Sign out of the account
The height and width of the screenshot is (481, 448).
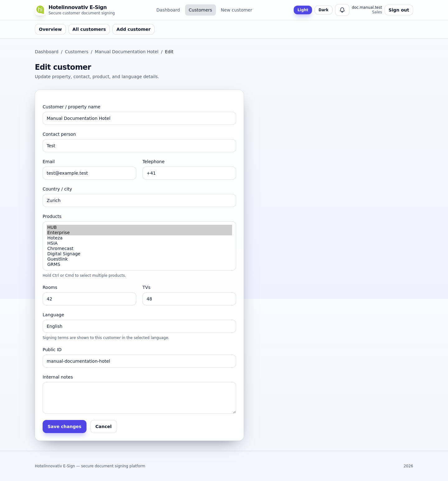coord(399,10)
